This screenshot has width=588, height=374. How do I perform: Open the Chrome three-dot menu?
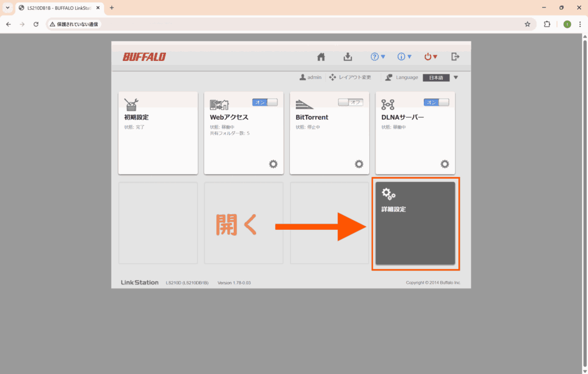point(580,24)
